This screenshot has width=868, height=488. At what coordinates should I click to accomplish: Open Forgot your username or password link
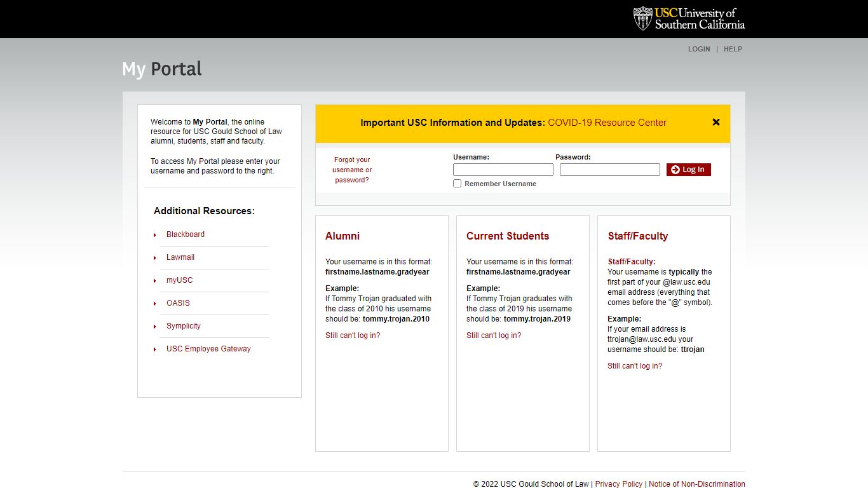352,170
